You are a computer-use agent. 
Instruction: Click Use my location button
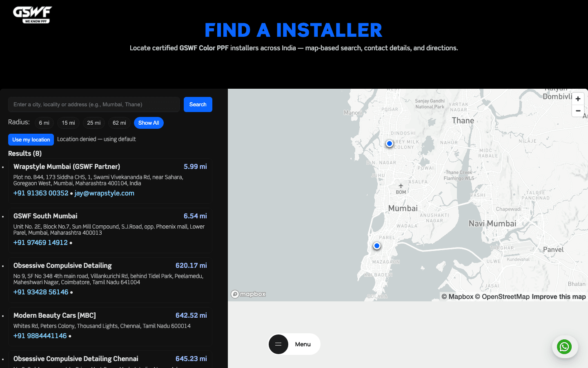tap(31, 139)
